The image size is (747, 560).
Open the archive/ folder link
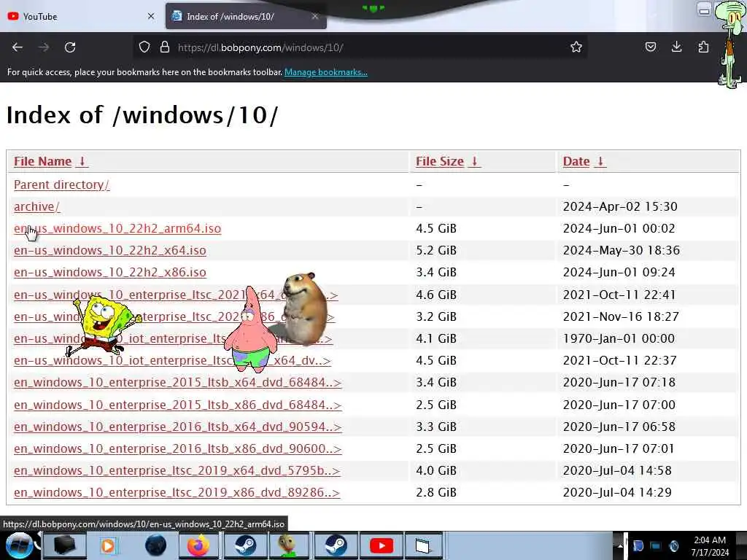[36, 206]
